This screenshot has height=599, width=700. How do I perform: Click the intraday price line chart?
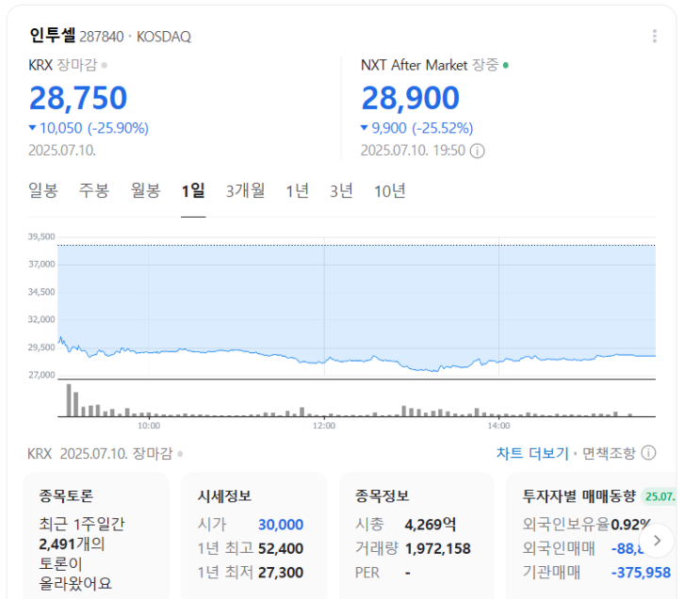click(x=356, y=308)
